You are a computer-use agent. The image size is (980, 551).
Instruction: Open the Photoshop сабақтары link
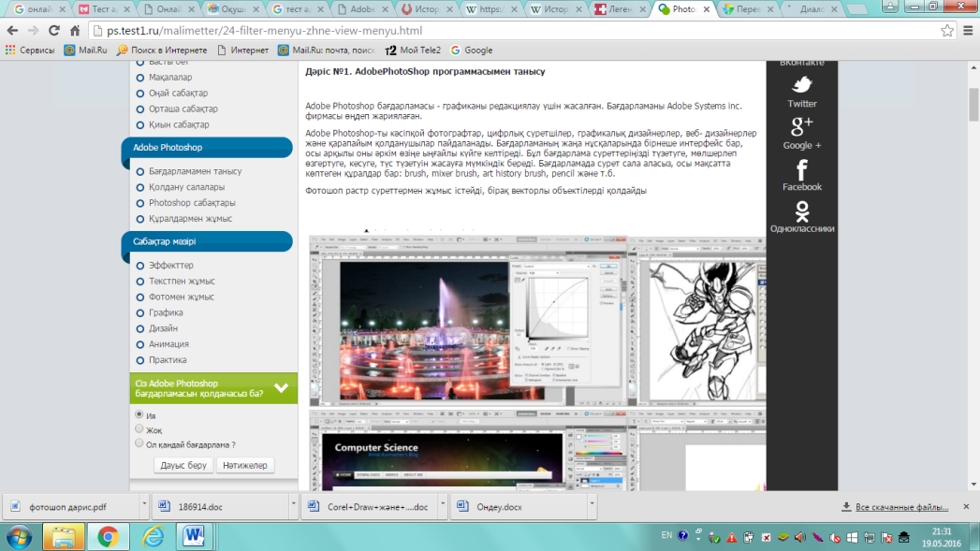coord(192,202)
